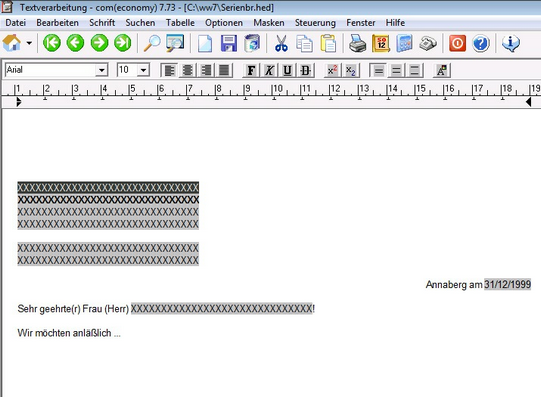This screenshot has width=541, height=397.
Task: Toggle left text alignment
Action: (x=169, y=71)
